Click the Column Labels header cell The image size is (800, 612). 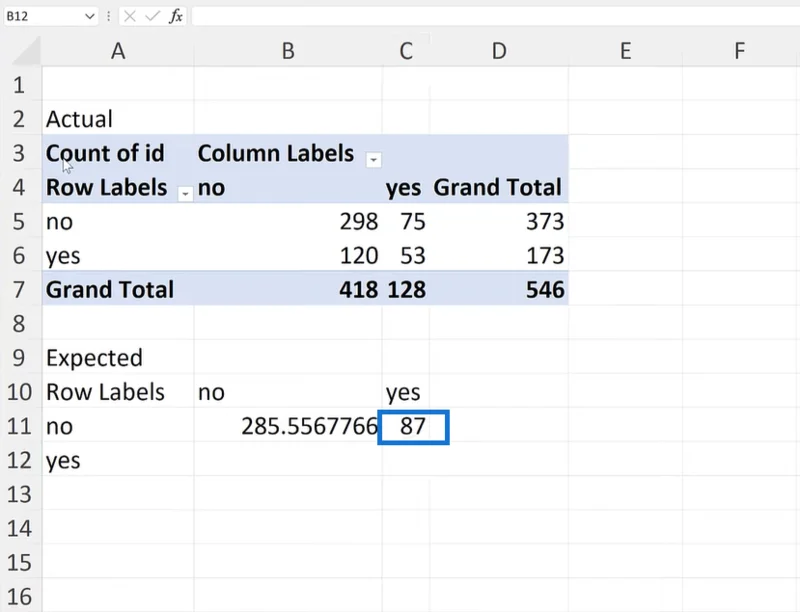[x=288, y=153]
